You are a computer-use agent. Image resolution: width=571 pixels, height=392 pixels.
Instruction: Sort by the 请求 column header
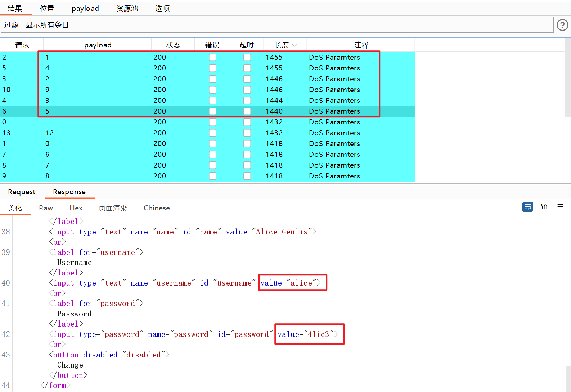[22, 45]
